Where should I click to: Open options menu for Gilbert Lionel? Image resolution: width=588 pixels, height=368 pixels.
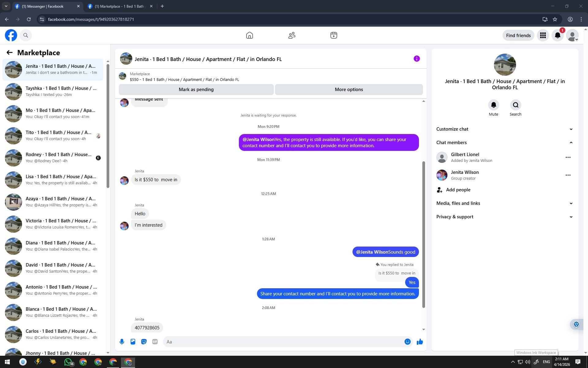coord(568,157)
